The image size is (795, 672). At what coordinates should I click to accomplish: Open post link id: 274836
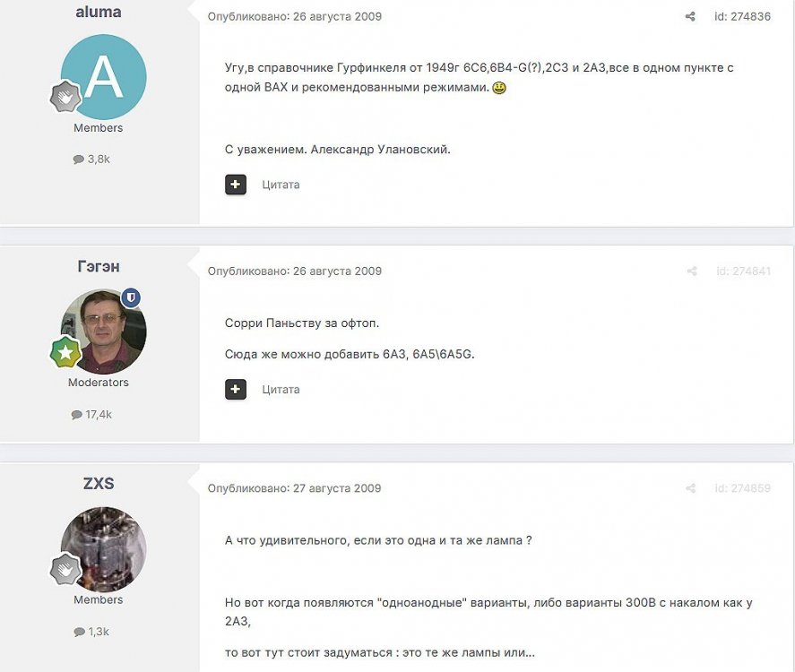[x=742, y=16]
